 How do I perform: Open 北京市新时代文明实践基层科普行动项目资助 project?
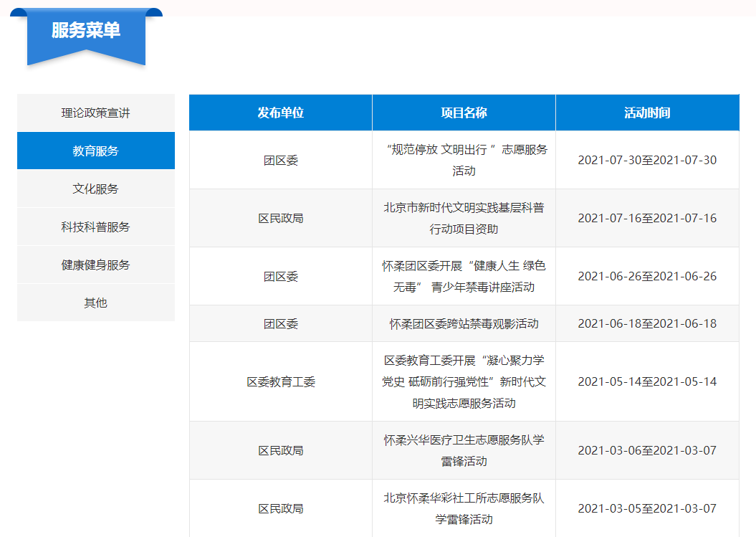click(x=464, y=218)
